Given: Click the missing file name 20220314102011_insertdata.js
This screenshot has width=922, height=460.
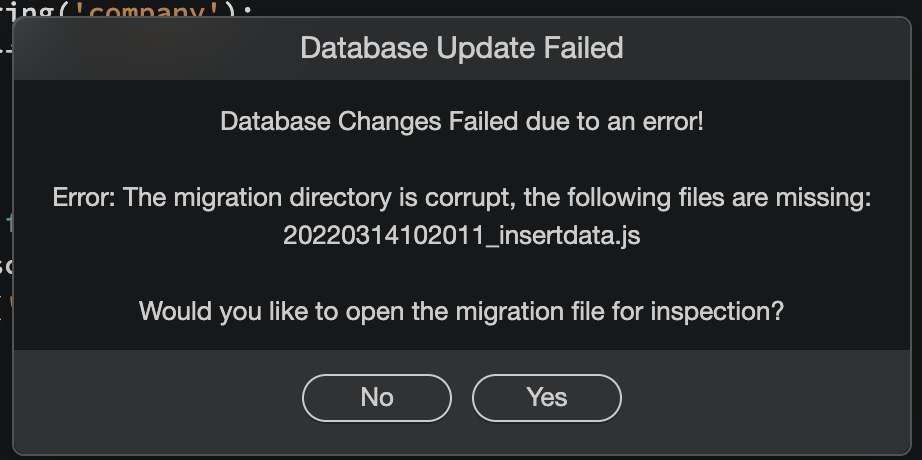Looking at the screenshot, I should point(461,236).
